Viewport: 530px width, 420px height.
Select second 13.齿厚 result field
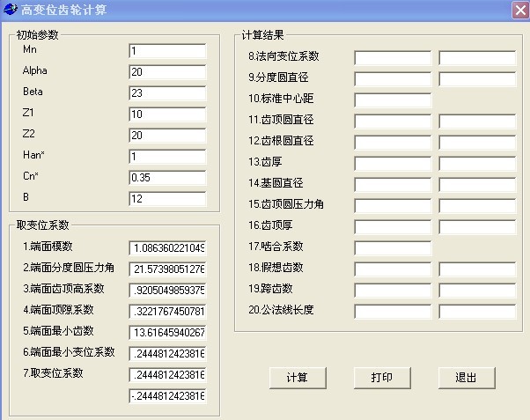click(x=477, y=164)
